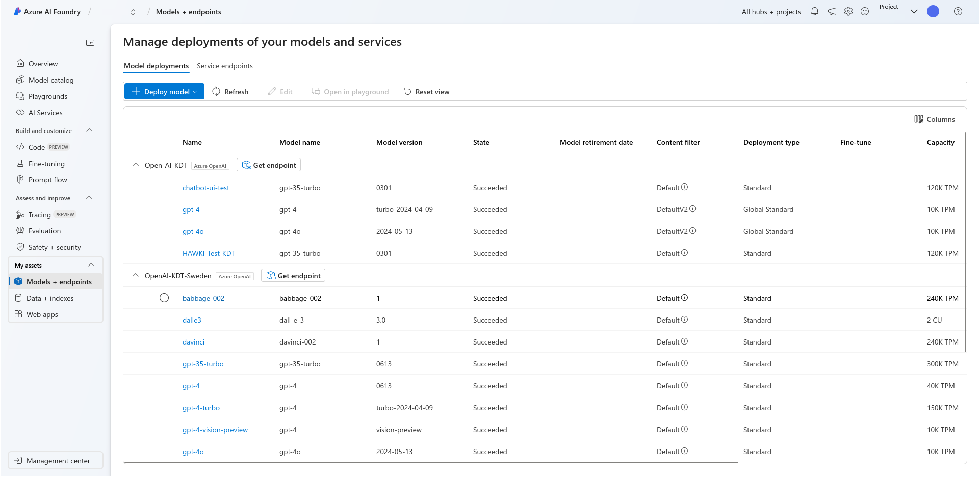Select the Model deployments tab
This screenshot has height=477, width=980.
tap(157, 66)
